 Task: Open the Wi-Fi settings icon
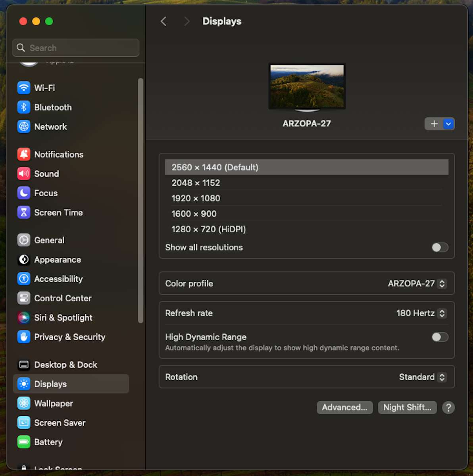tap(24, 88)
